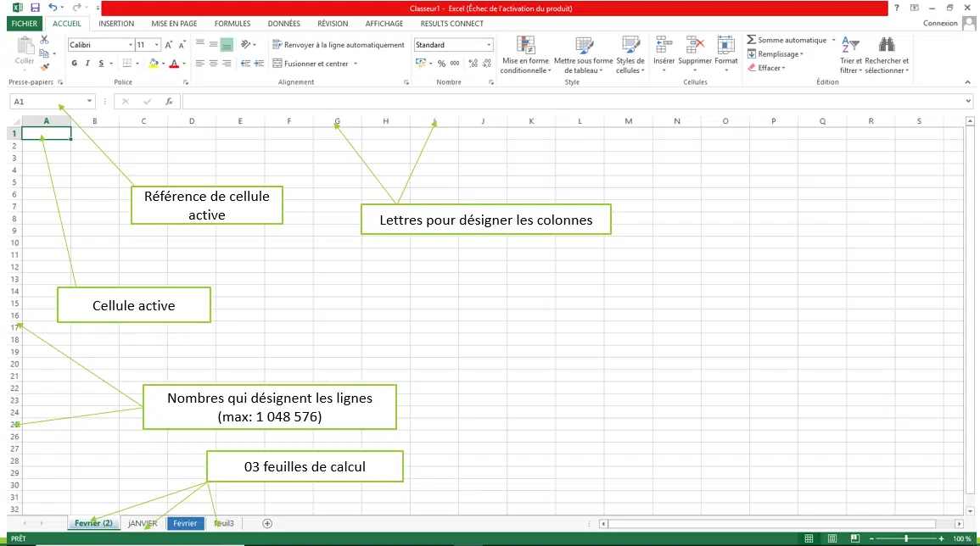Save the workbook with the floppy icon
The width and height of the screenshot is (980, 546).
[35, 8]
